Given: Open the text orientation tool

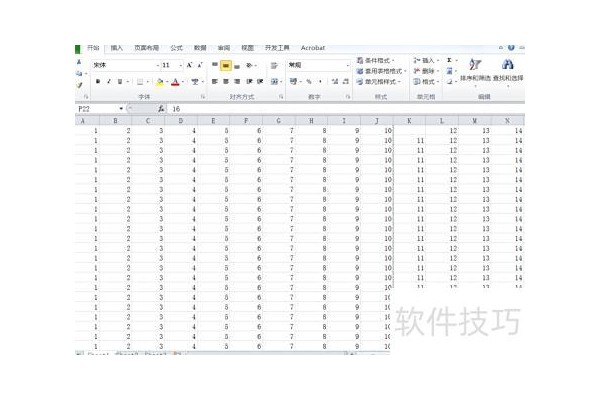Looking at the screenshot, I should (x=249, y=65).
